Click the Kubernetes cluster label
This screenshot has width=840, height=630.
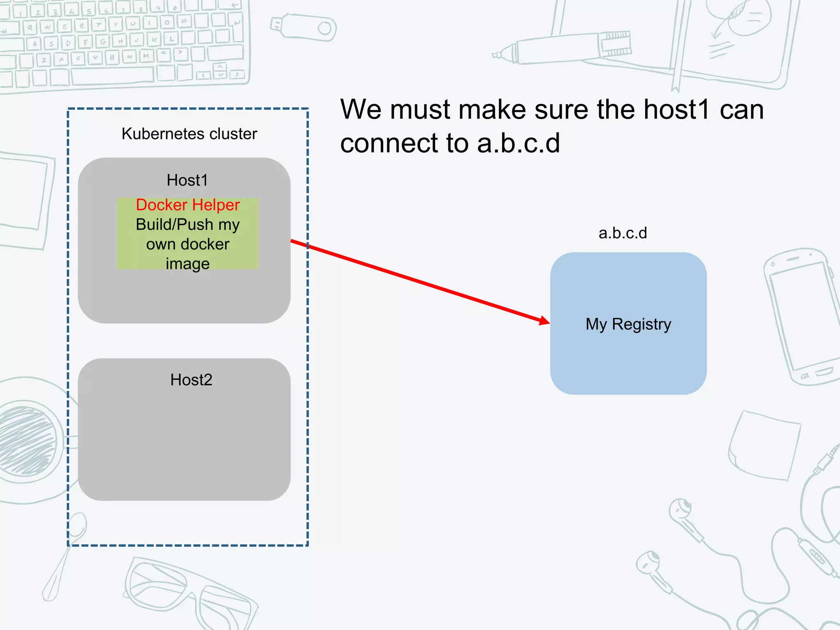pos(189,134)
